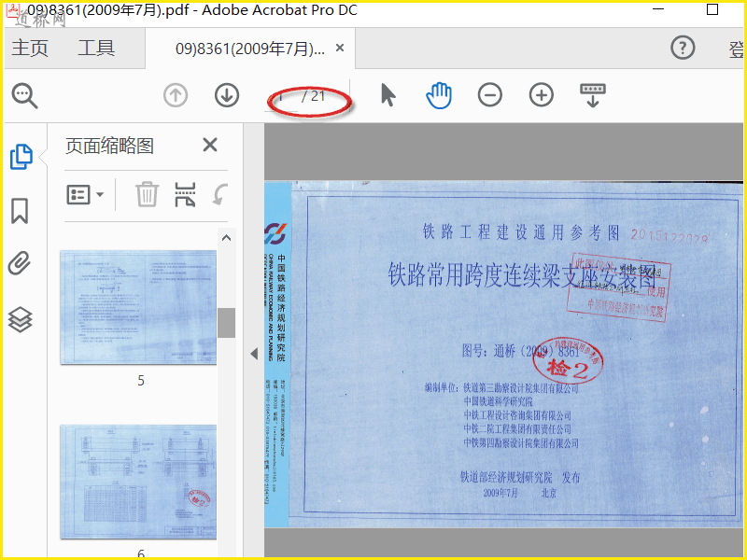The width and height of the screenshot is (747, 560).
Task: Click the line 中国铁道科学研究院
Action: pos(499,401)
